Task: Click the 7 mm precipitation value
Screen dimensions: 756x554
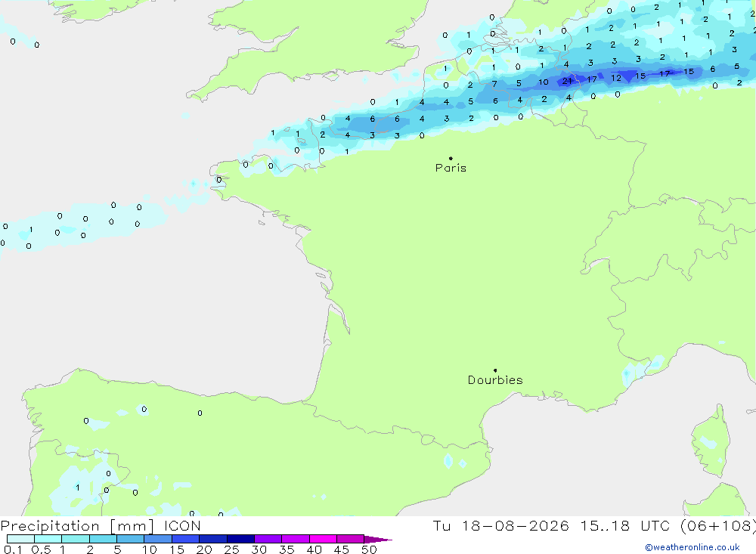Action: coord(494,84)
